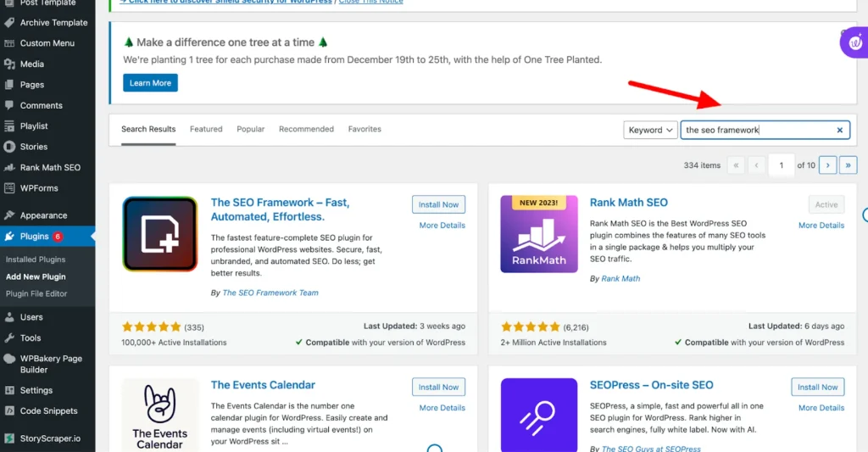Open the Media library icon
868x452 pixels.
tap(8, 64)
